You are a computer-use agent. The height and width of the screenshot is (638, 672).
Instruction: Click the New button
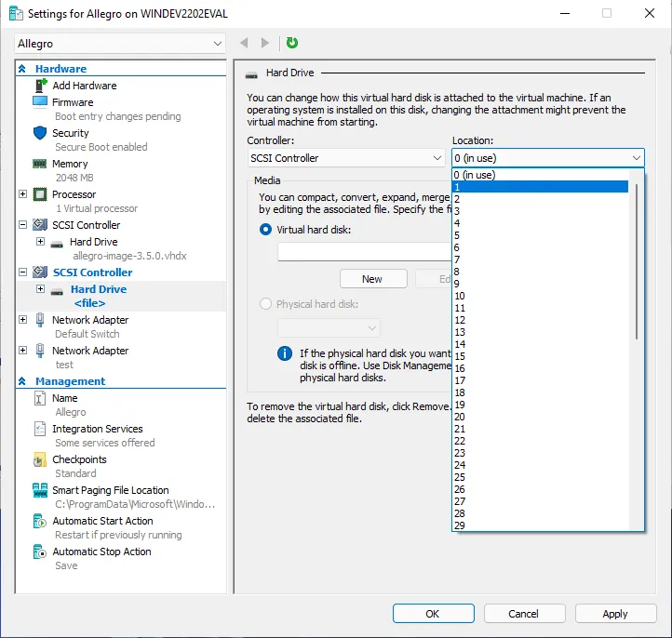372,279
